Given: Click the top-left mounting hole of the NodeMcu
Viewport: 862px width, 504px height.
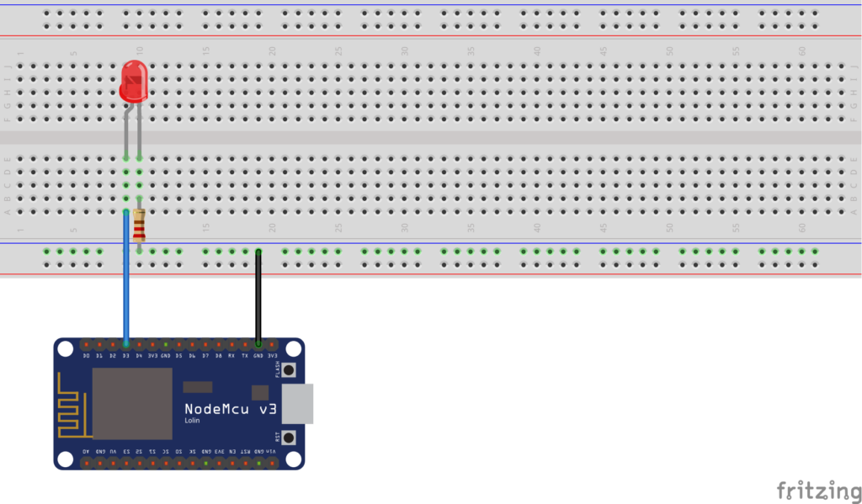Looking at the screenshot, I should click(65, 347).
